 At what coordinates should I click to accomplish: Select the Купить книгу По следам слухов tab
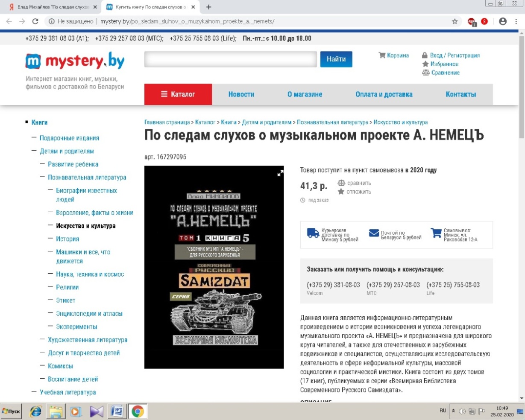[151, 7]
